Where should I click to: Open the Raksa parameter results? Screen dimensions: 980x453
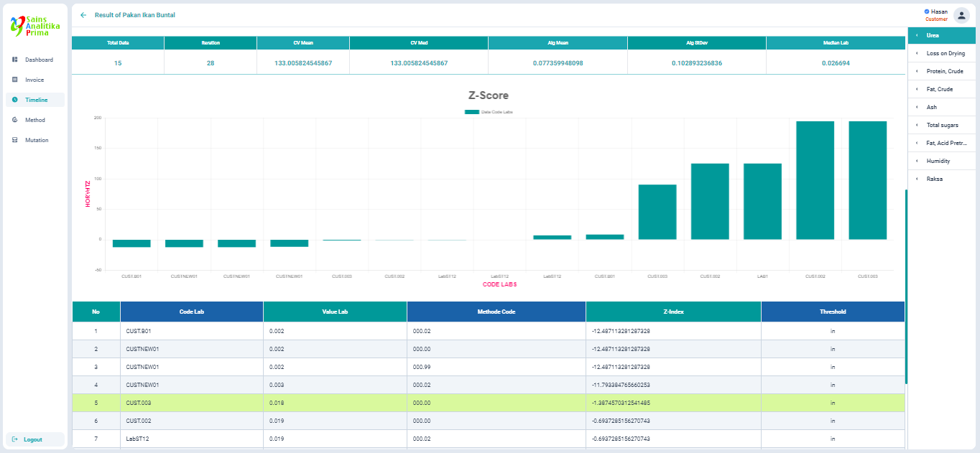point(934,179)
